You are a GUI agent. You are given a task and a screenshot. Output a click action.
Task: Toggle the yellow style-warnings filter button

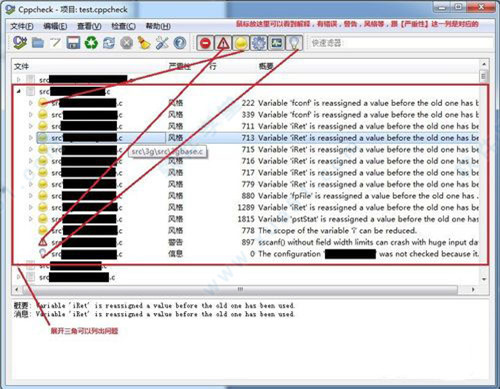click(x=241, y=43)
